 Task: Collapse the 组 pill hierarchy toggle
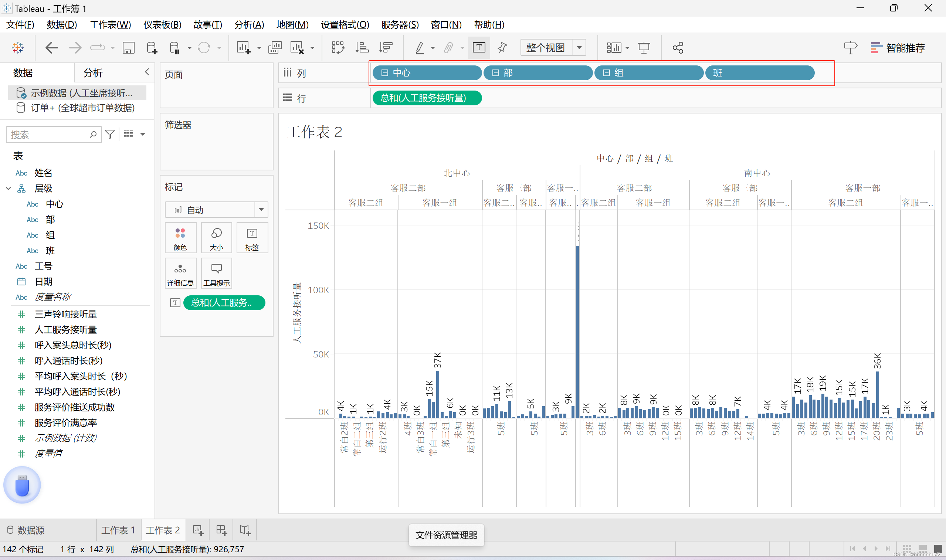point(606,73)
